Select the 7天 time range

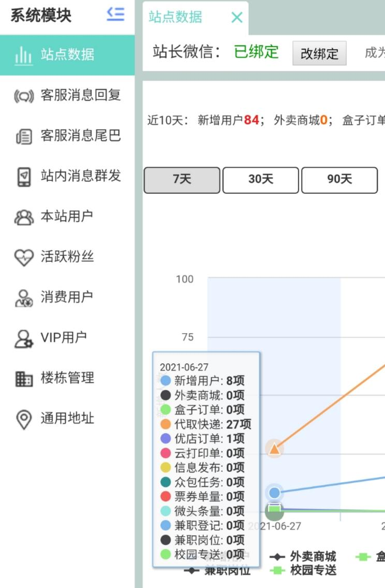pos(182,180)
